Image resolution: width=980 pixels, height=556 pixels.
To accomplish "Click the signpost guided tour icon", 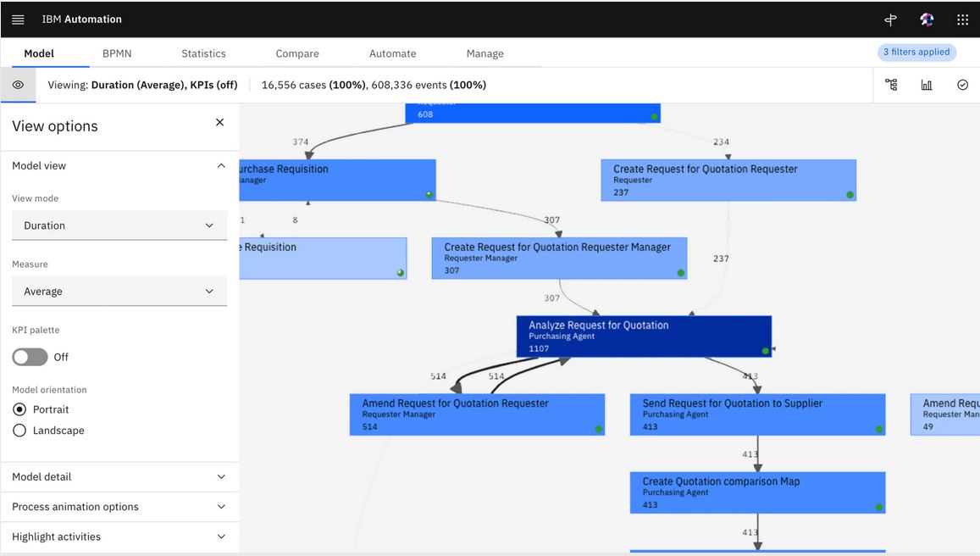I will tap(890, 19).
